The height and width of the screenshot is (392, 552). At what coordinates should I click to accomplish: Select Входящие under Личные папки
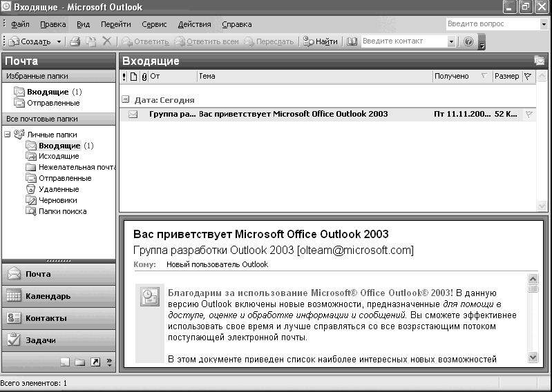(59, 146)
